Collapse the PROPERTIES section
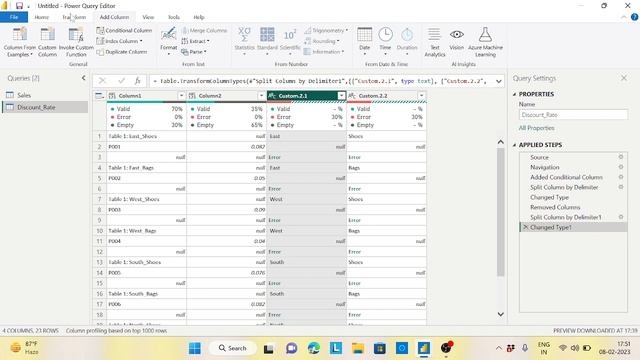Viewport: 640px width, 360px height. (514, 94)
